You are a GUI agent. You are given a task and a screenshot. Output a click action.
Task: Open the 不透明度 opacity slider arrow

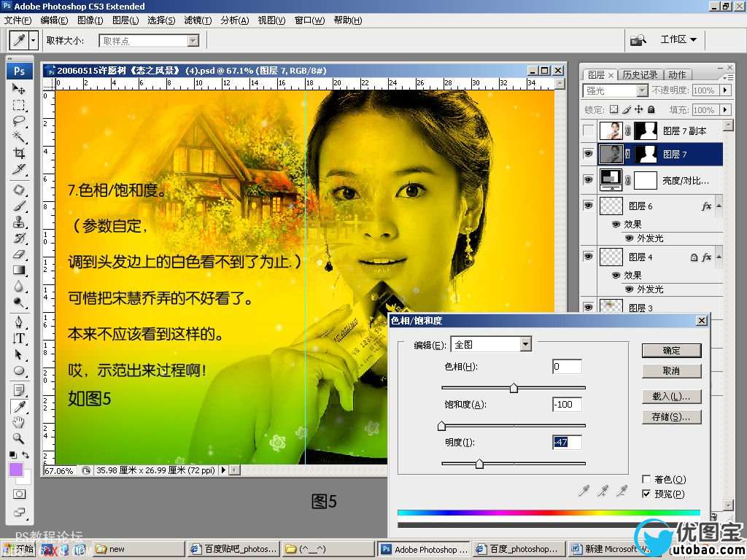pyautogui.click(x=726, y=90)
